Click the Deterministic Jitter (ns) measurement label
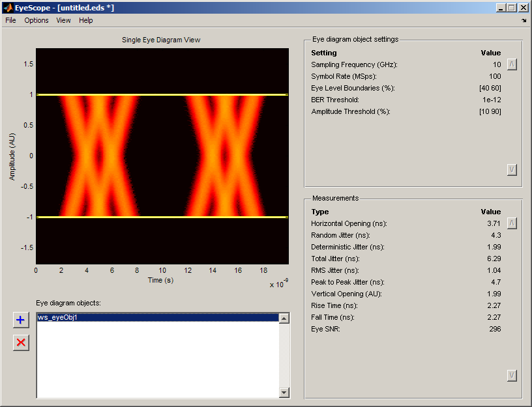 [347, 247]
